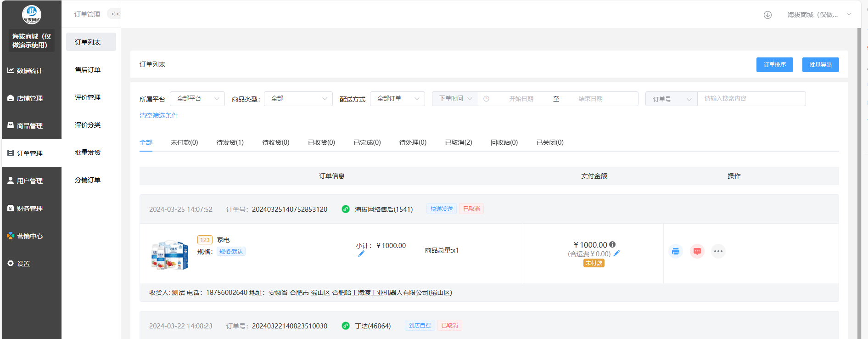Click the info icon beside ¥1000.00 amount
Screen dimensions: 868x339
tap(612, 244)
